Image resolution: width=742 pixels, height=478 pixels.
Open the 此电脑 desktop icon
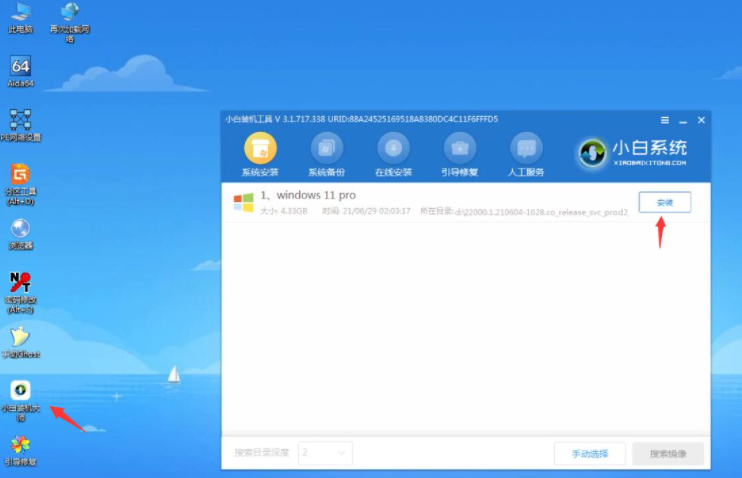pyautogui.click(x=20, y=18)
